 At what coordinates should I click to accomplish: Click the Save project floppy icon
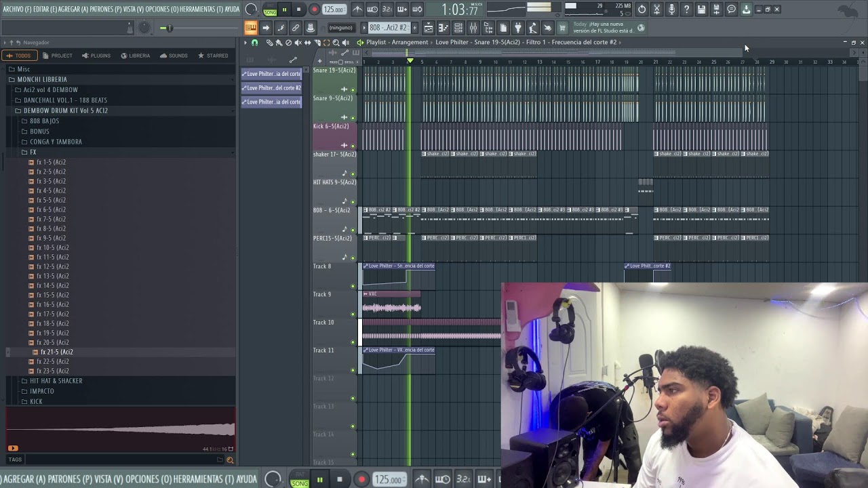coord(701,9)
